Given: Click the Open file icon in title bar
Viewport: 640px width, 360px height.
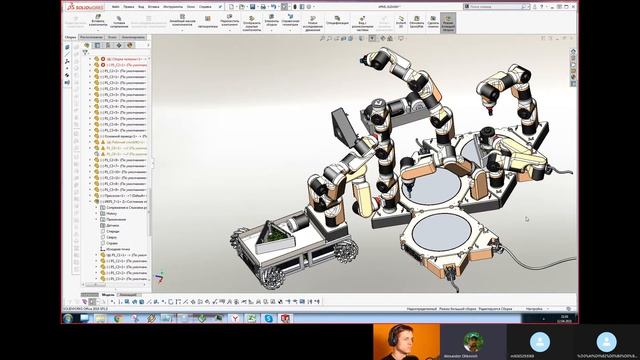Looking at the screenshot, I should pyautogui.click(x=242, y=7).
